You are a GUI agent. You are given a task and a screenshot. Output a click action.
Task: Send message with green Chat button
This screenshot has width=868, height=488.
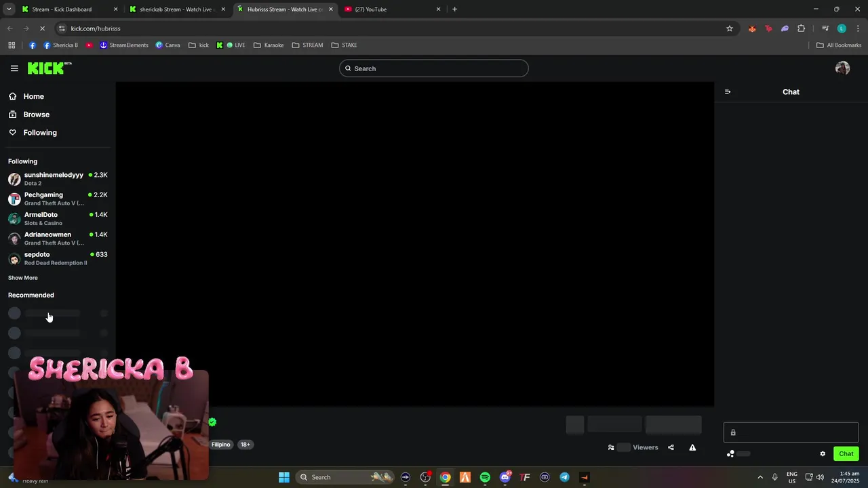point(846,453)
